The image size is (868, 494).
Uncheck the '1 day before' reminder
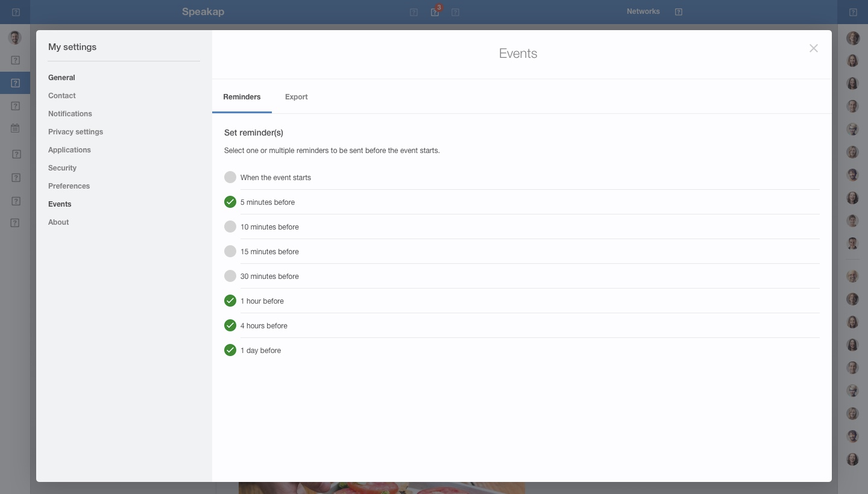tap(230, 350)
